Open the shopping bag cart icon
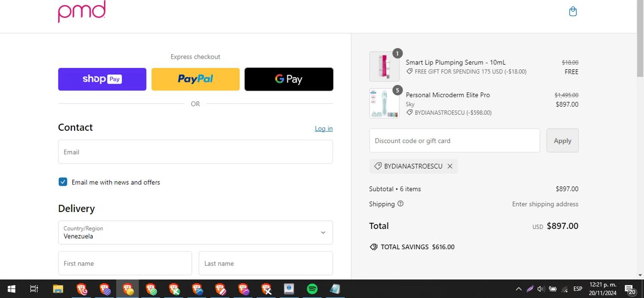Image resolution: width=644 pixels, height=298 pixels. point(573,12)
